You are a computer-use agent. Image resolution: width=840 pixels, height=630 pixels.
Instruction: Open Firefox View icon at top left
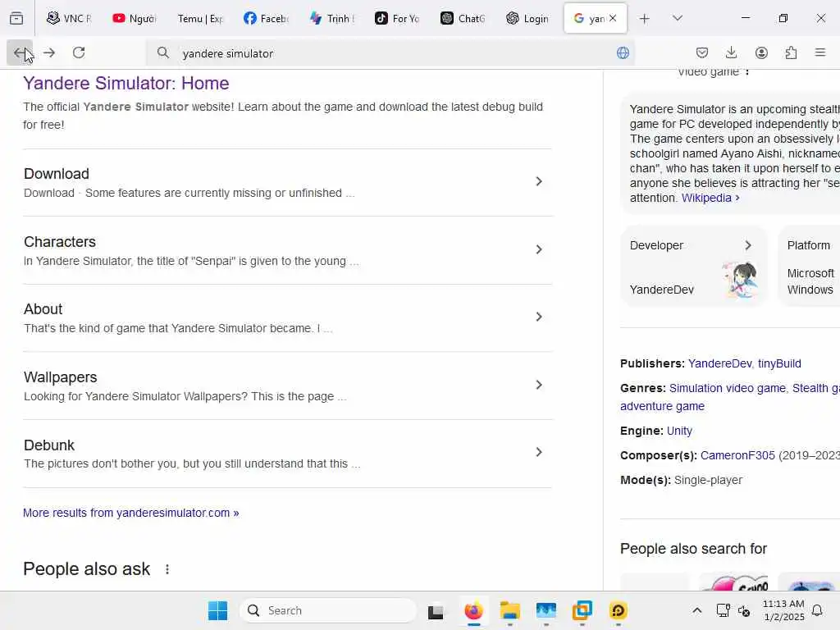pyautogui.click(x=16, y=18)
